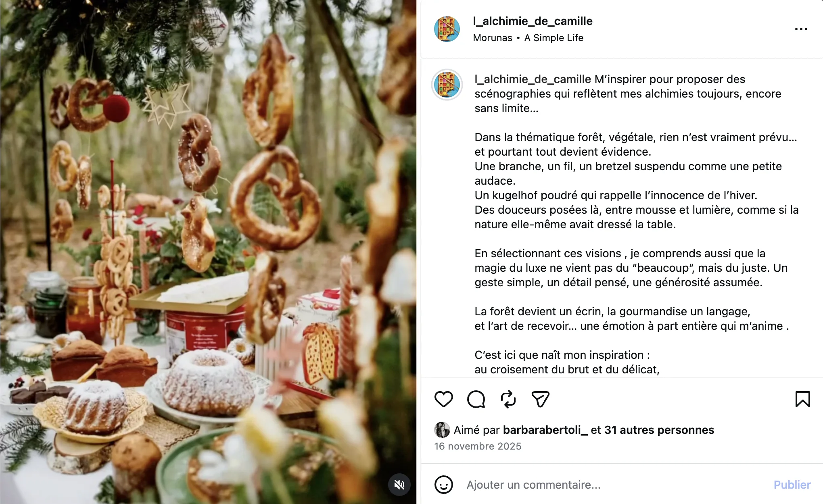Open the 16 novembre 2025 post date

[x=478, y=446]
